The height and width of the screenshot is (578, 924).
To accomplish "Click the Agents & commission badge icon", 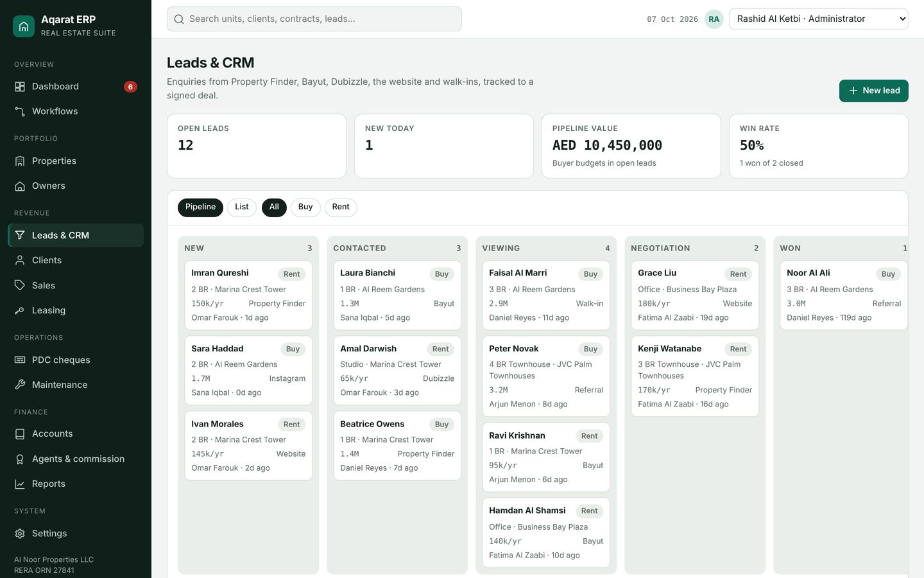I will [20, 459].
